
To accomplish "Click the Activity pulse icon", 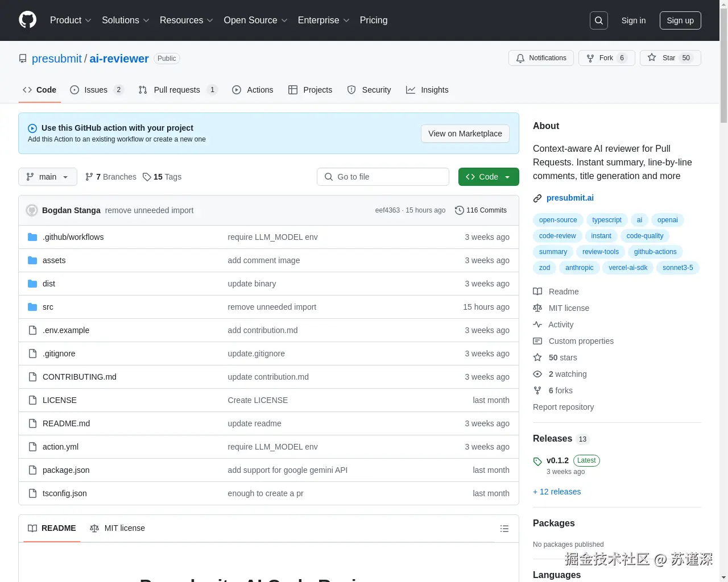I will pyautogui.click(x=537, y=325).
